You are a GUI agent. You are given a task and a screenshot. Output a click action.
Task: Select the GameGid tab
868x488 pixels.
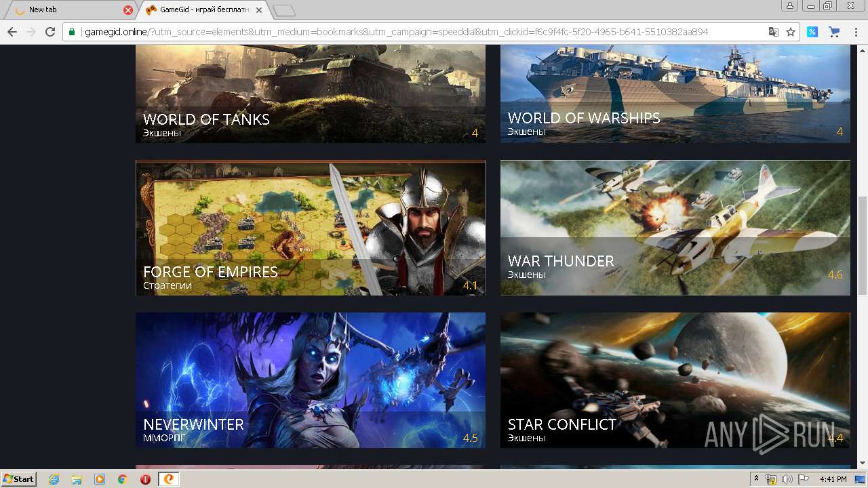tap(203, 10)
